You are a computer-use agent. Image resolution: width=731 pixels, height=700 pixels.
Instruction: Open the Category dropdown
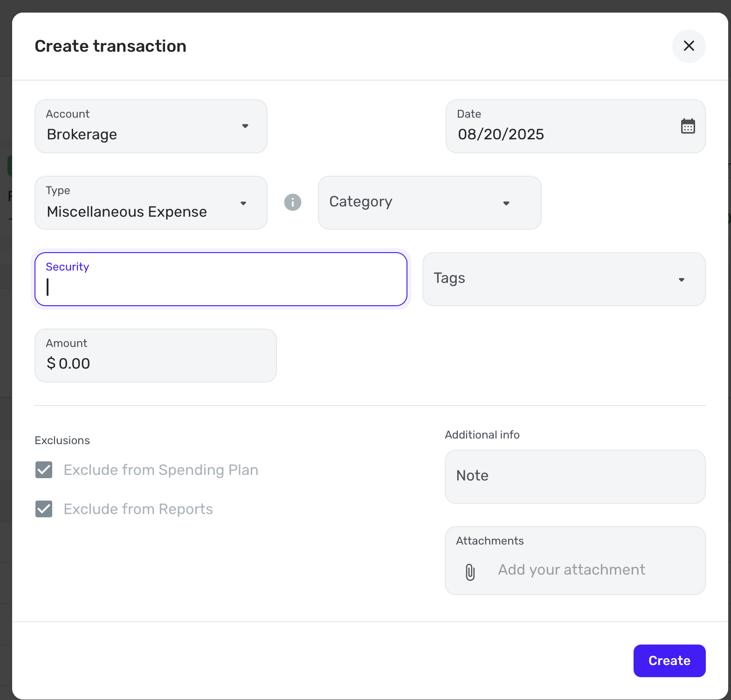tap(420, 202)
